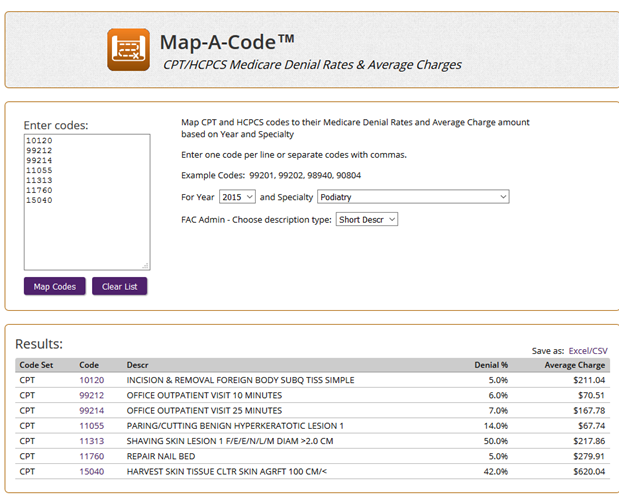Image resolution: width=619 pixels, height=497 pixels.
Task: Click the $211.04 average charge value
Action: 589,380
